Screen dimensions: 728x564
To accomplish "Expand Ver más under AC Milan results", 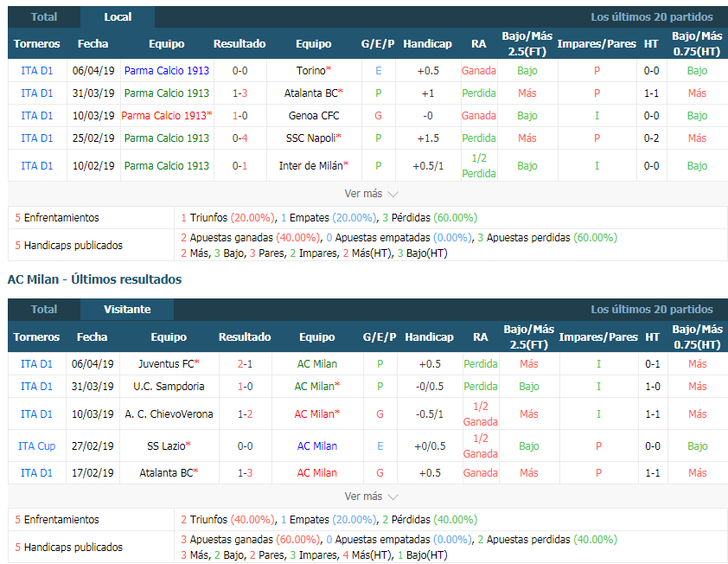I will coord(371,497).
